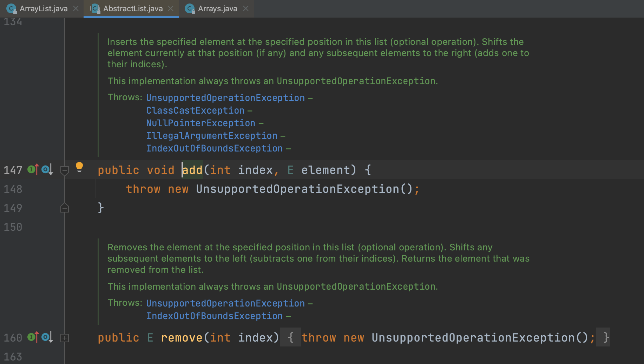The image size is (644, 364).
Task: Click line number 149 in the gutter
Action: tap(13, 208)
